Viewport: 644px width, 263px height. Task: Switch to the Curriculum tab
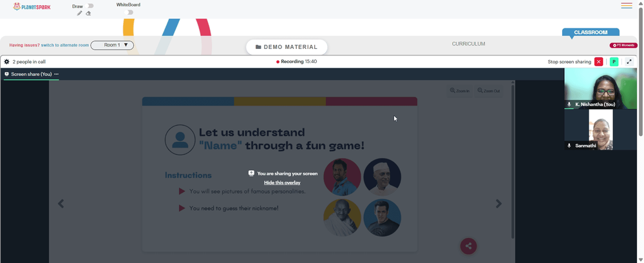469,44
